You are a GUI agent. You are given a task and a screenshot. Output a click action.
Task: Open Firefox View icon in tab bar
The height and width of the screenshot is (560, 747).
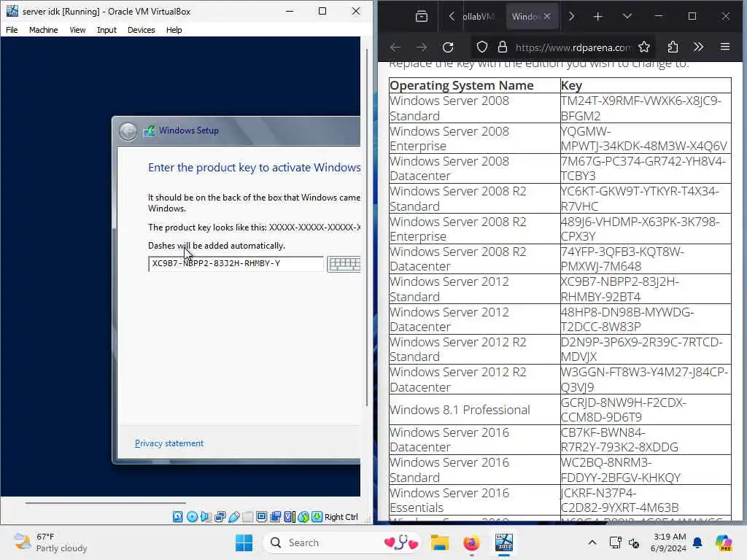click(422, 17)
